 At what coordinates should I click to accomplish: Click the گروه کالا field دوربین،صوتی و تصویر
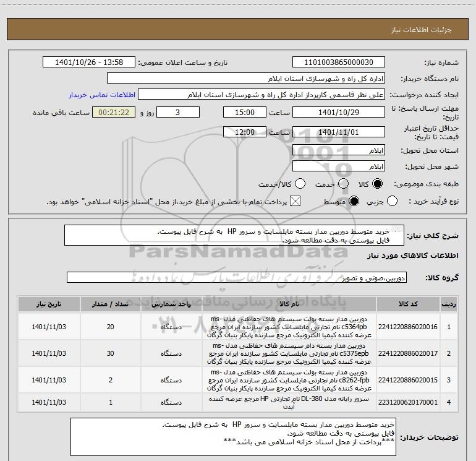[x=237, y=277]
